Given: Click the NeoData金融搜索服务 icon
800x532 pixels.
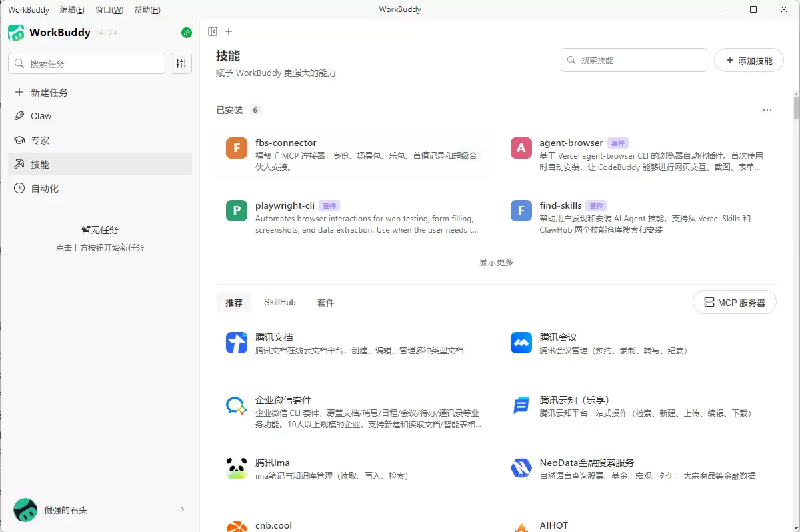Looking at the screenshot, I should click(x=521, y=468).
